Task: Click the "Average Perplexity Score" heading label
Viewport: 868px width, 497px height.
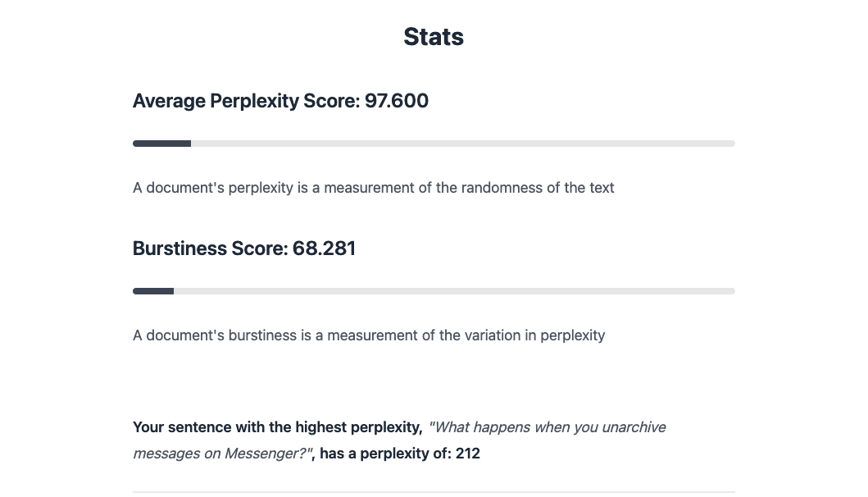Action: coord(247,101)
